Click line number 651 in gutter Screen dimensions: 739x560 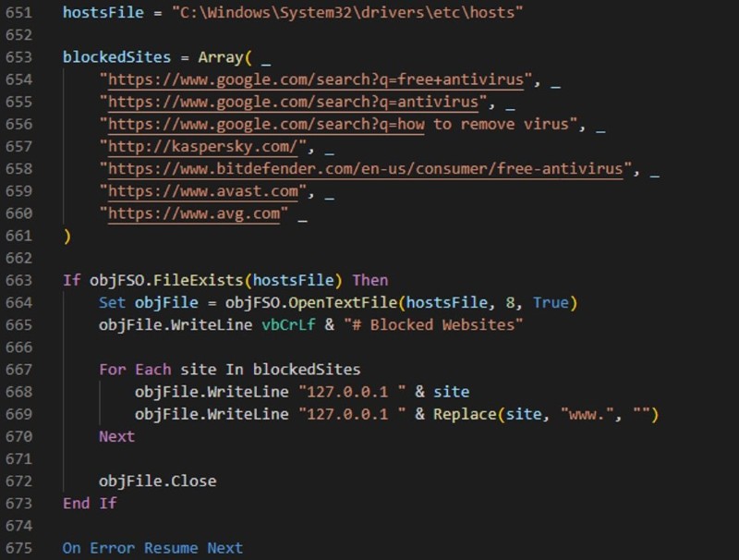(x=18, y=12)
